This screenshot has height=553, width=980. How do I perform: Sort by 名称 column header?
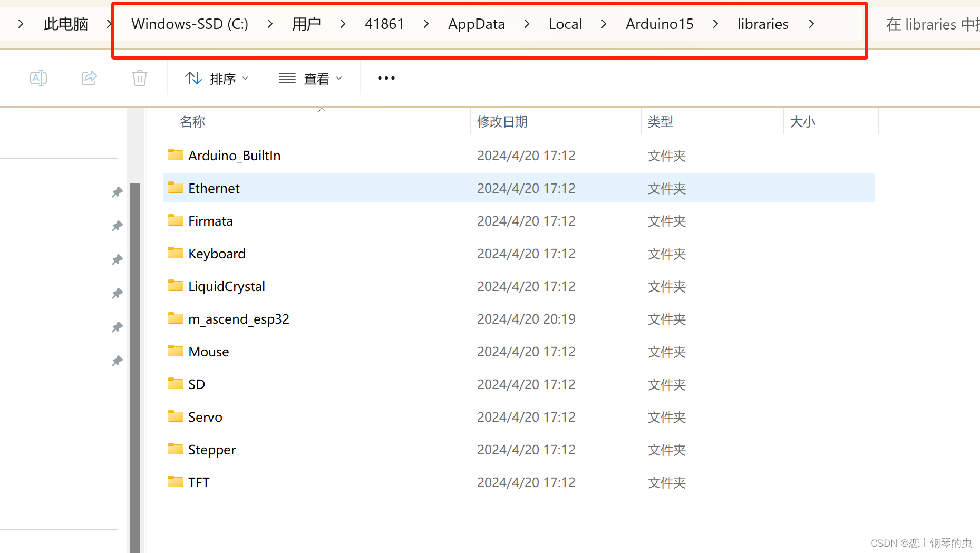pos(192,122)
